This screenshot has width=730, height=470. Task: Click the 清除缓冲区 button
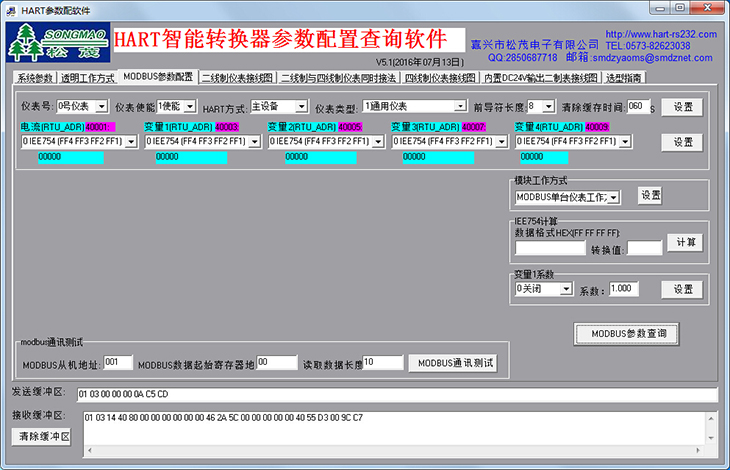(x=43, y=436)
